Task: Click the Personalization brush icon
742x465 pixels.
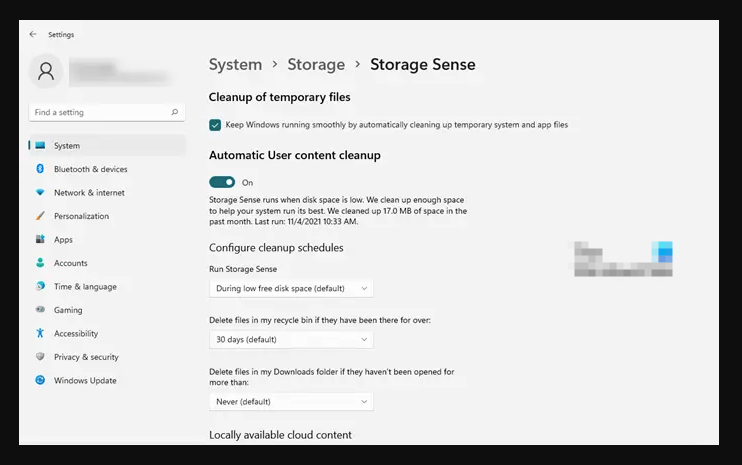Action: click(x=40, y=216)
